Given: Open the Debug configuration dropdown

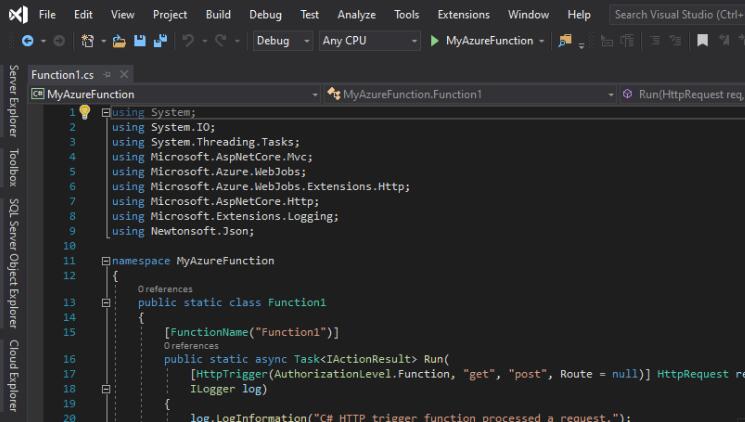Looking at the screenshot, I should (282, 41).
